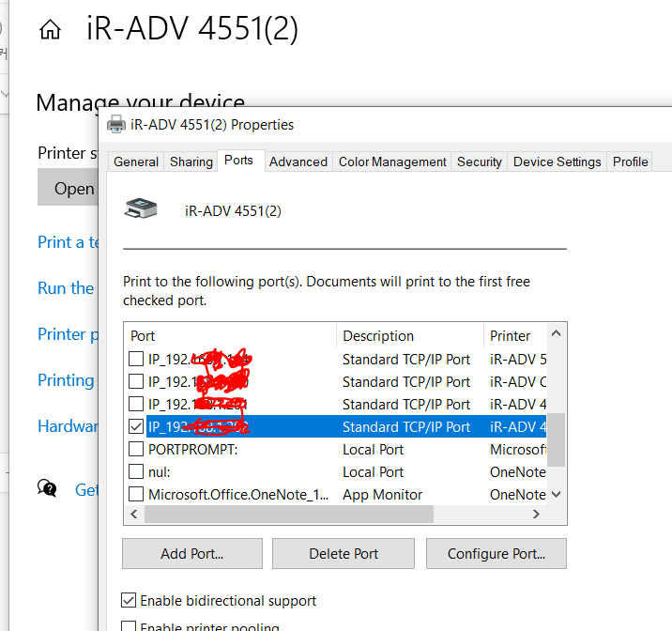
Task: Open the Device Settings tab
Action: [557, 162]
